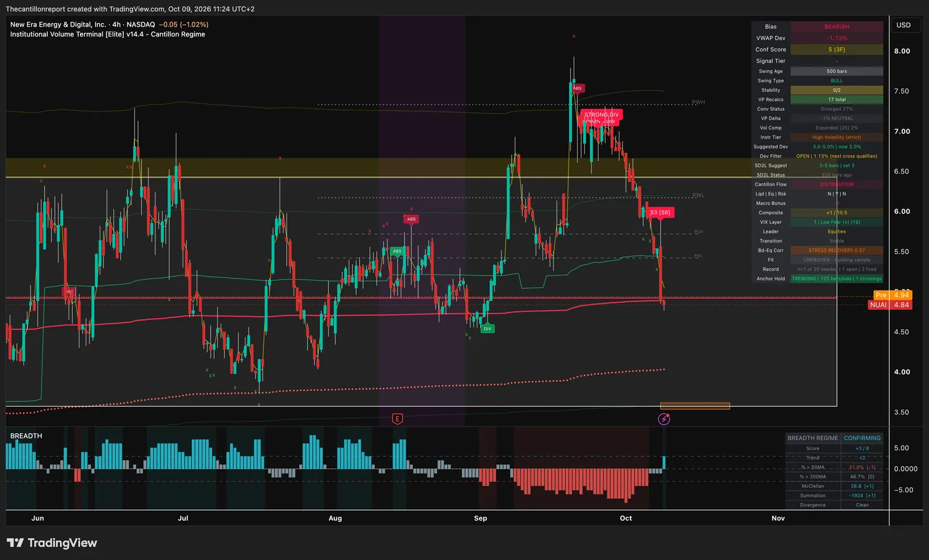Click the '5 (3F)' confidence score cell

837,50
